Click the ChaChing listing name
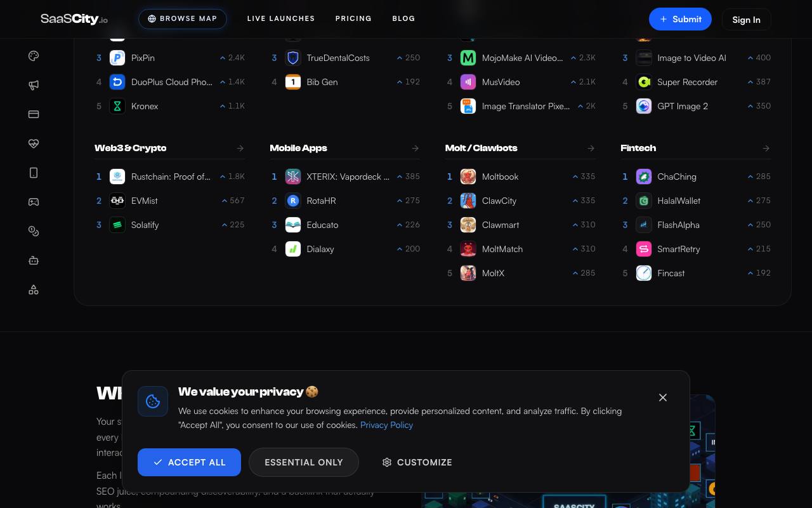The height and width of the screenshot is (508, 812). pos(677,177)
